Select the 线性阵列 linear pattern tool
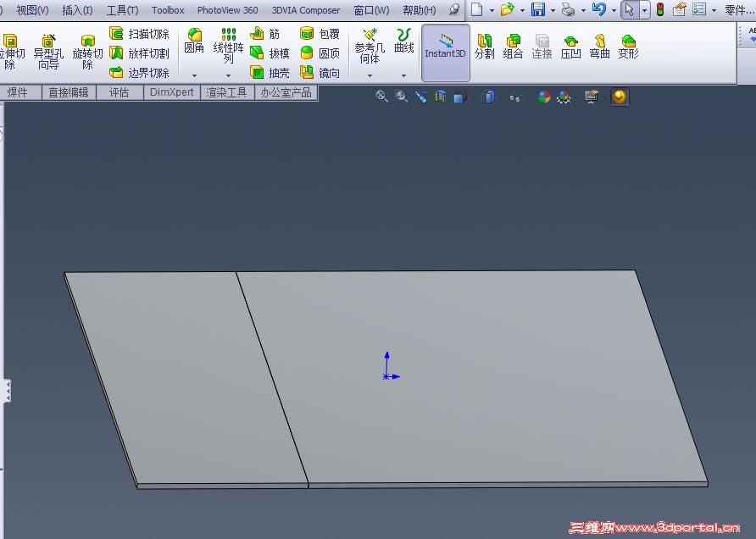The width and height of the screenshot is (756, 539). point(228,47)
